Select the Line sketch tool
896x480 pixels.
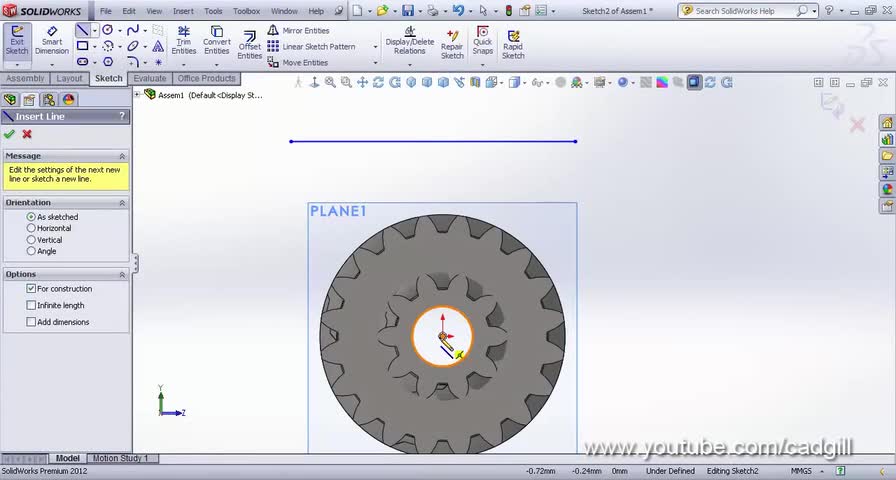pos(83,30)
